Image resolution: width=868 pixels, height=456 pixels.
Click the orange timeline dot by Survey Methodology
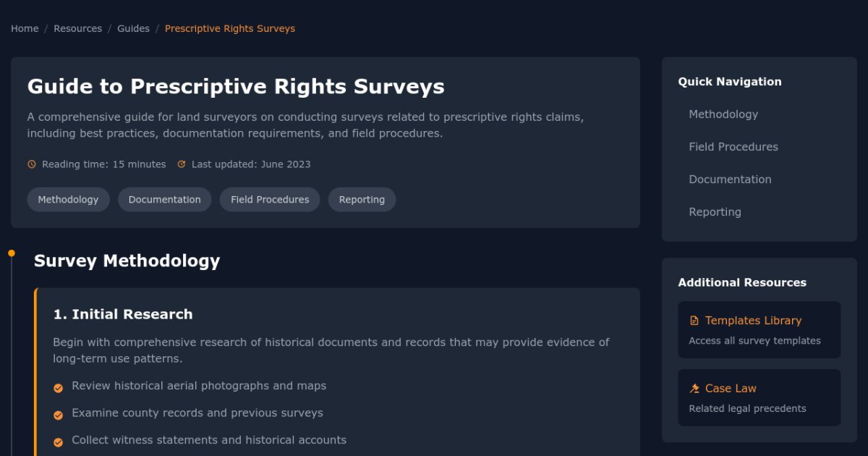tap(12, 253)
